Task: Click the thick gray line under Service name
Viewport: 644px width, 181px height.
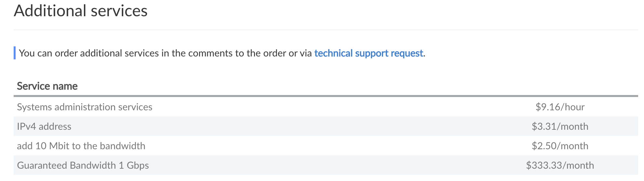Action: pos(325,96)
